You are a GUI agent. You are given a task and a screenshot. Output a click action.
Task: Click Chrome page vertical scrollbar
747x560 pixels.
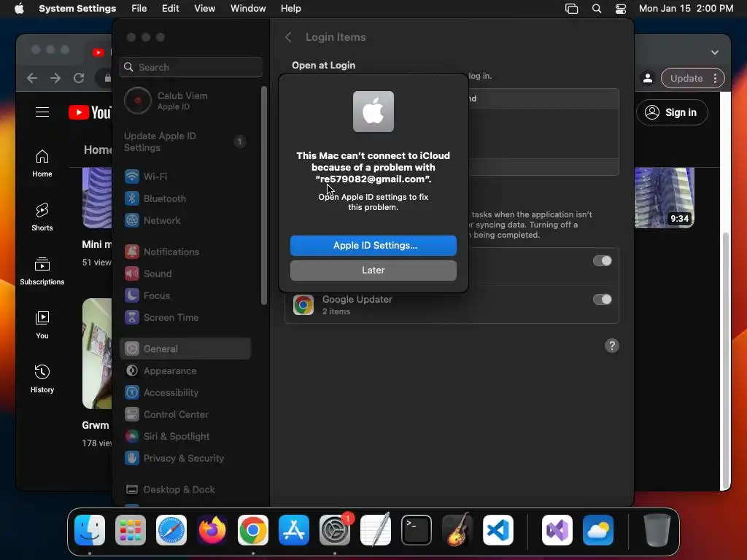pos(725,359)
